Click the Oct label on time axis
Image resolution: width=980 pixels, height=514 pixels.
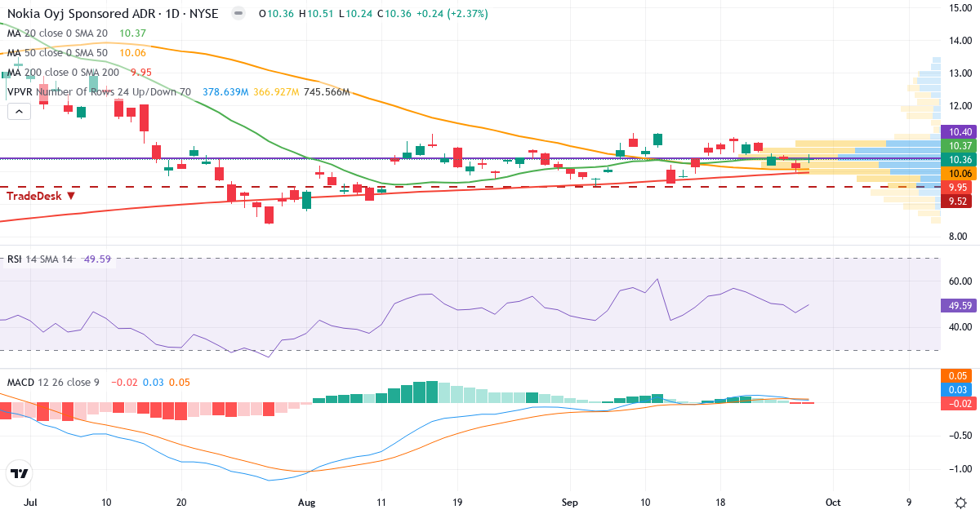[x=832, y=503]
